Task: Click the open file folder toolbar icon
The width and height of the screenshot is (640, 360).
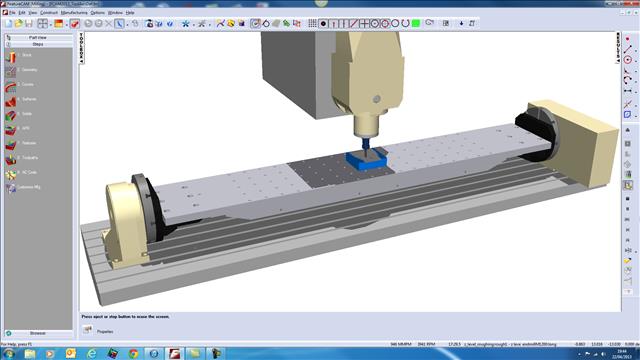Action: click(x=18, y=24)
